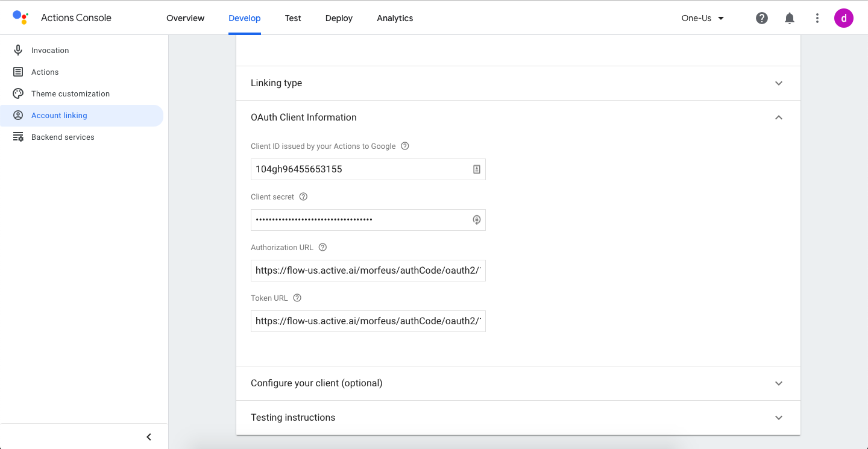This screenshot has width=868, height=449.
Task: Click the 'Linking type' heading text
Action: (276, 83)
